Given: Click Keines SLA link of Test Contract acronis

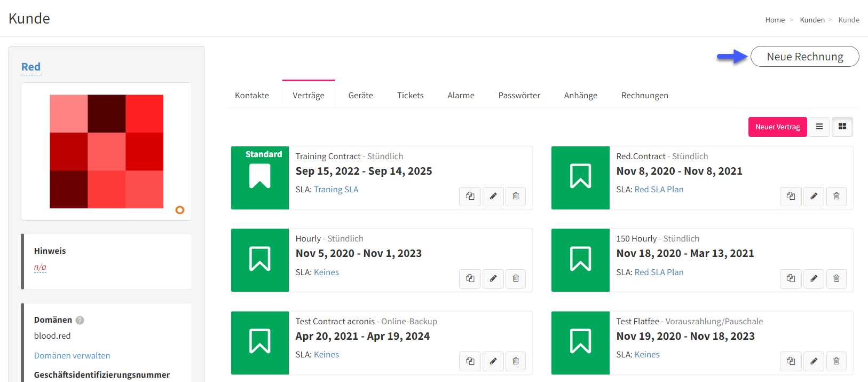Looking at the screenshot, I should (x=327, y=355).
